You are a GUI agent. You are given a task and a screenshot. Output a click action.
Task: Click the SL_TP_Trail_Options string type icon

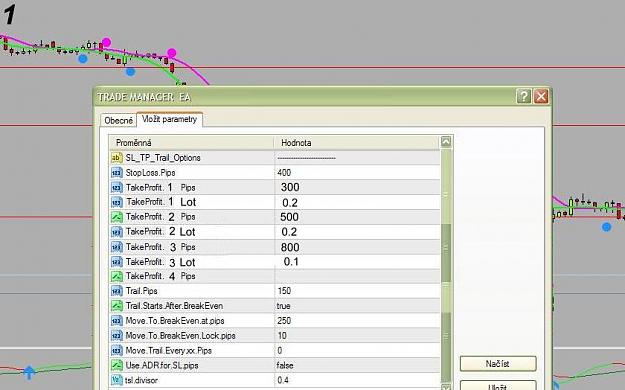click(116, 158)
